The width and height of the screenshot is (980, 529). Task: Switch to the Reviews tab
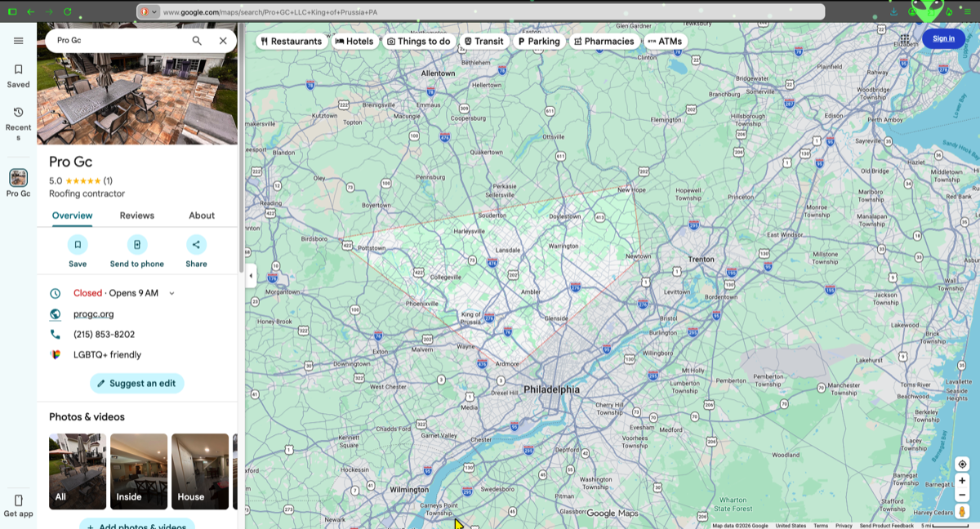click(x=136, y=216)
